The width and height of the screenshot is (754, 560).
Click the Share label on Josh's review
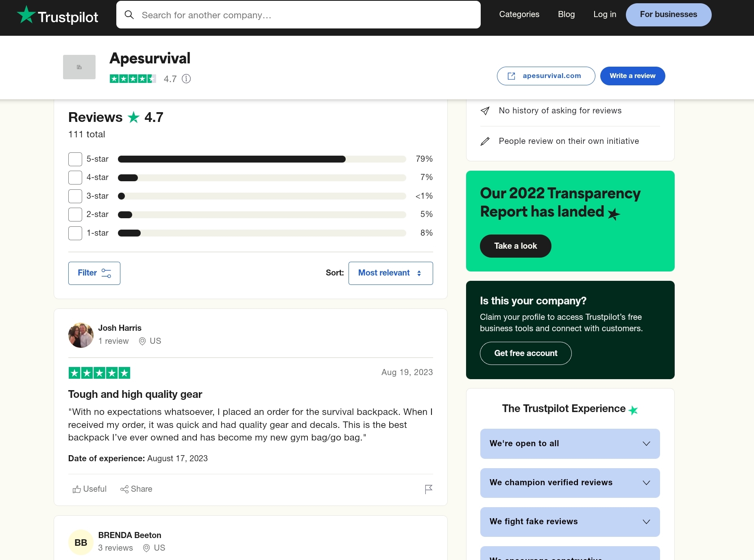click(142, 489)
